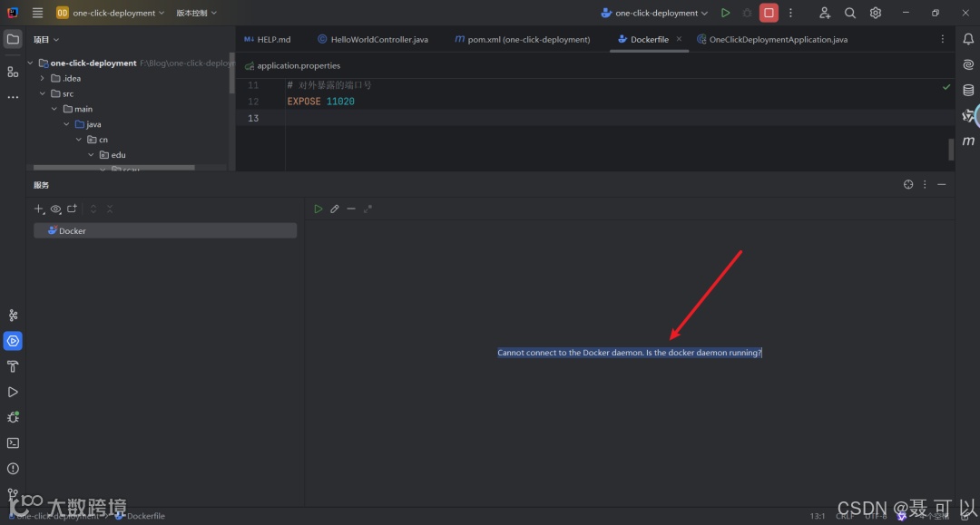
Task: Open AI assistant spiral icon in right sidebar
Action: [968, 64]
